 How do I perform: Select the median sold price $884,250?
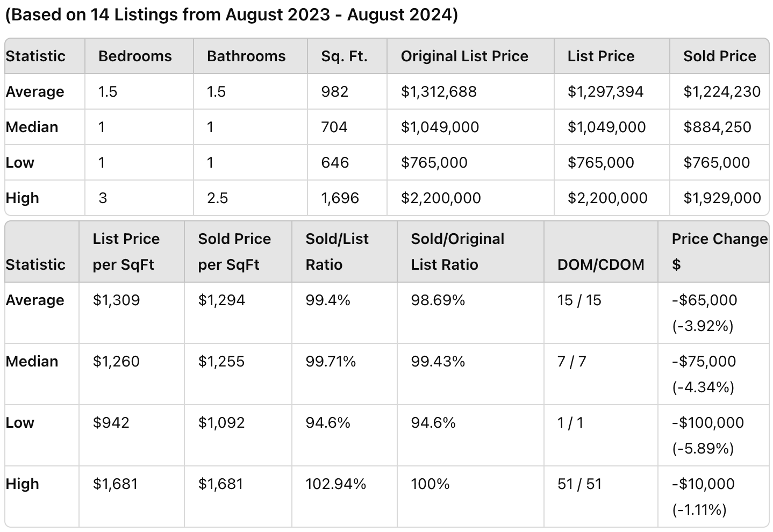coord(717,127)
